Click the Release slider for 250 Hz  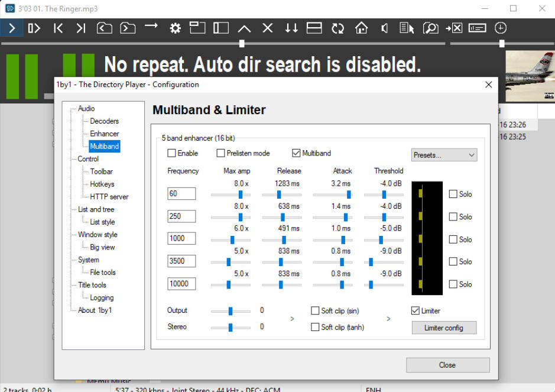(x=281, y=217)
